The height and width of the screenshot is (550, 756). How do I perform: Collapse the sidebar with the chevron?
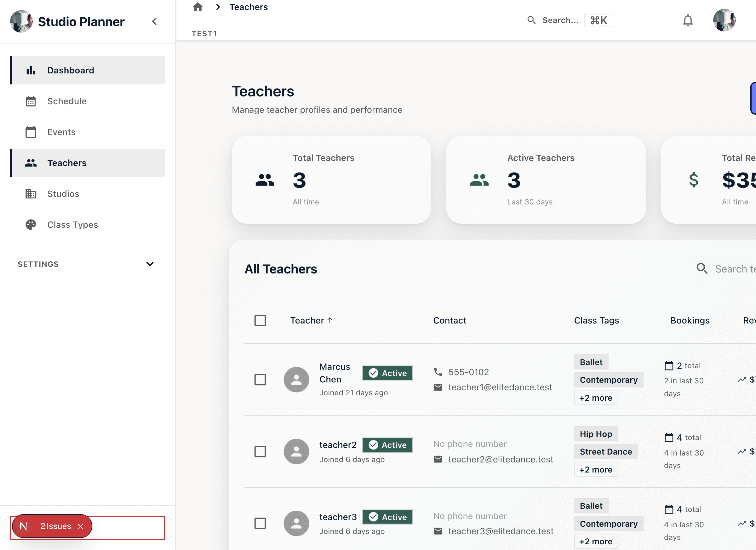pyautogui.click(x=154, y=21)
